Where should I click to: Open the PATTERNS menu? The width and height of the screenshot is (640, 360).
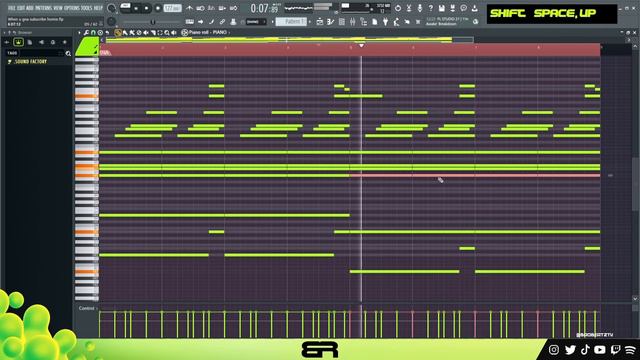tap(43, 8)
